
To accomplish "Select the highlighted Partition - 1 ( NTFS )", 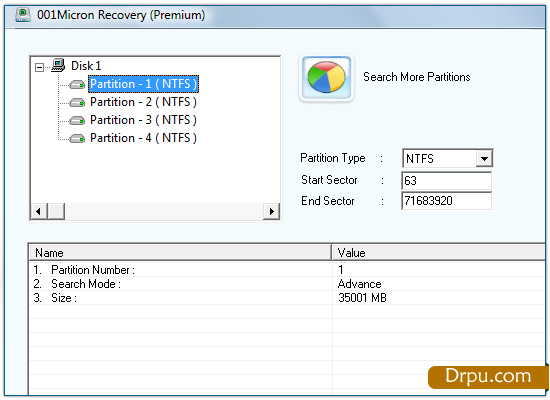I will click(x=143, y=84).
